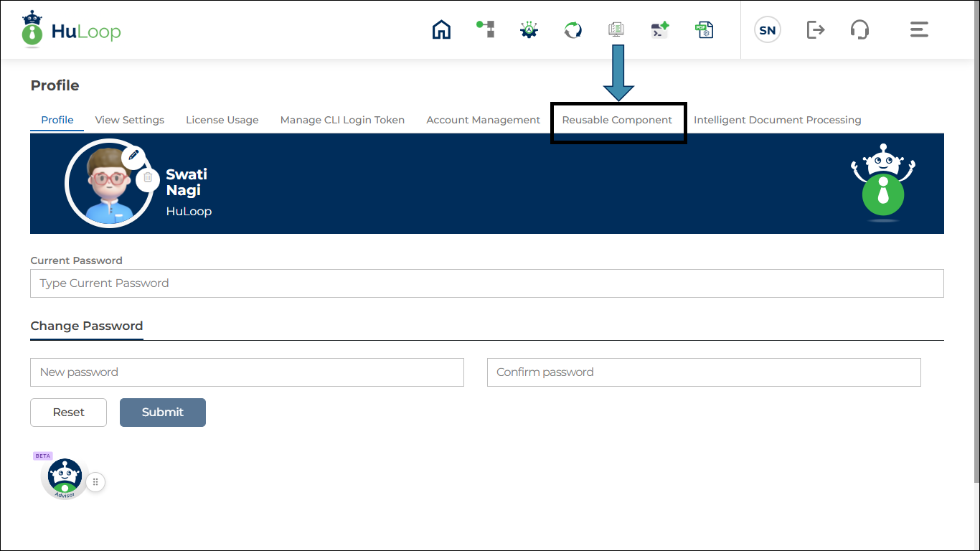Viewport: 980px width, 551px height.
Task: Click the Submit button
Action: point(162,412)
